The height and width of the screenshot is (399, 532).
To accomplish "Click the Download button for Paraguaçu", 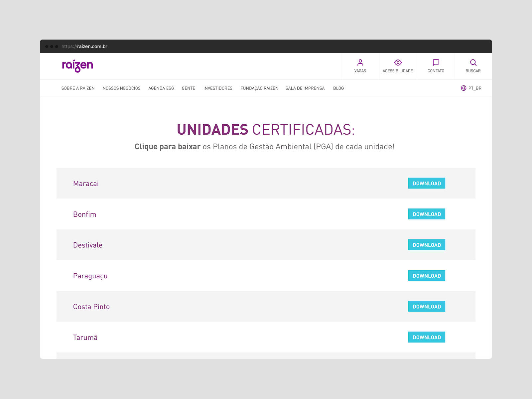I will point(427,276).
